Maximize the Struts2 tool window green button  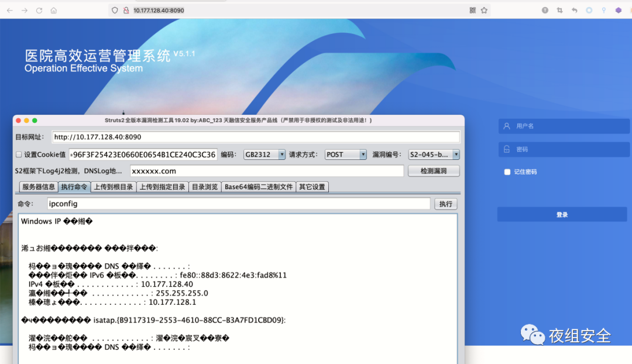pos(35,121)
